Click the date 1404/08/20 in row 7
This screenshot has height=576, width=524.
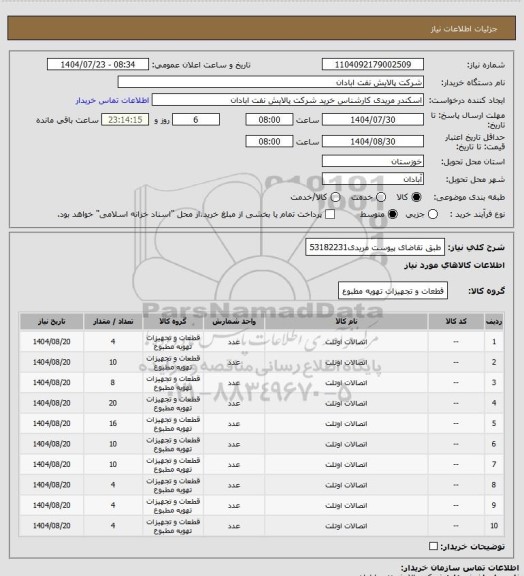tap(51, 464)
